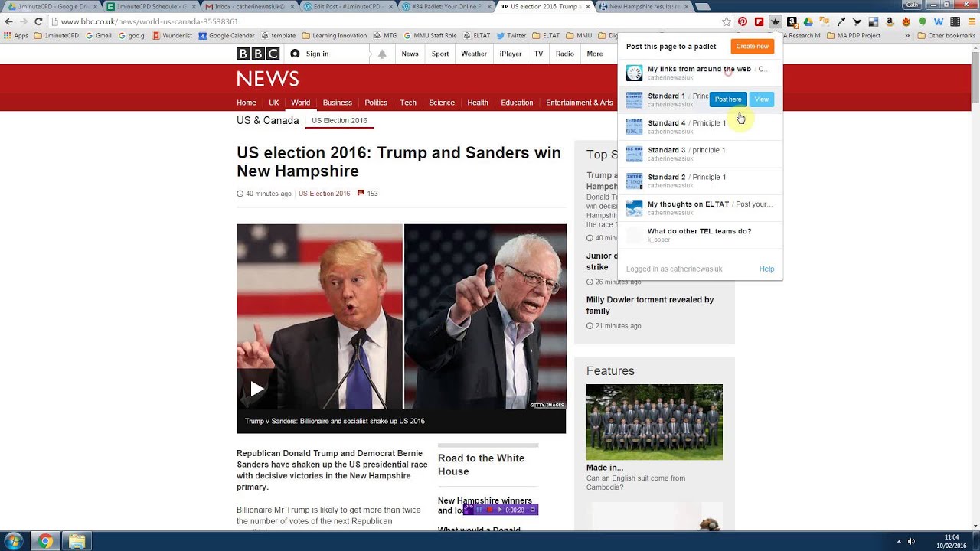
Task: Open Chrome from the Windows taskbar
Action: (45, 541)
